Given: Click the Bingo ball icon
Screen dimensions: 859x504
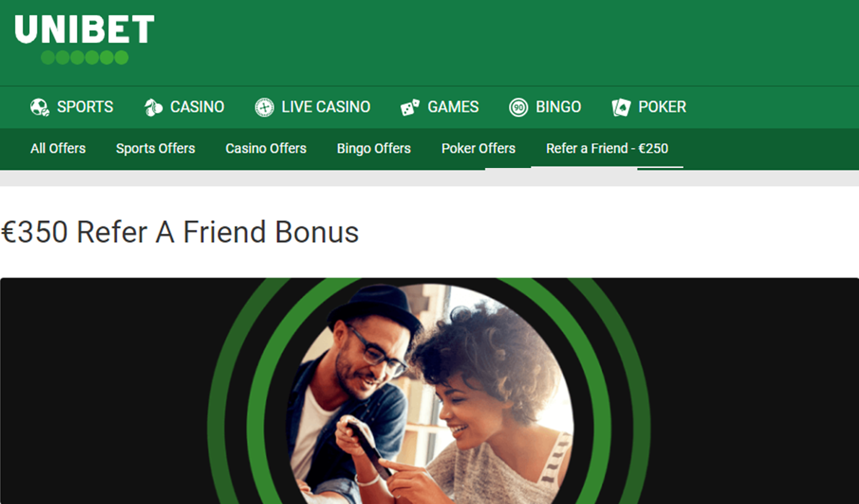Looking at the screenshot, I should point(518,107).
